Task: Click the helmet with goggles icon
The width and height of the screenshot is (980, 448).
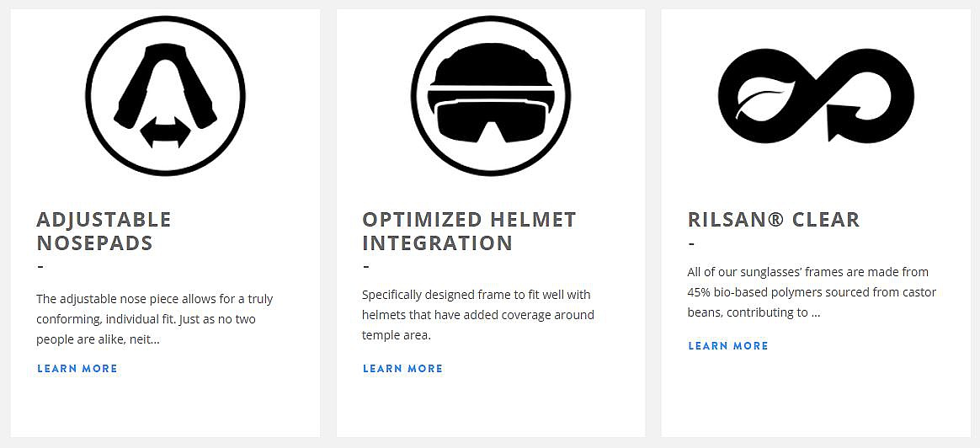Action: click(490, 95)
